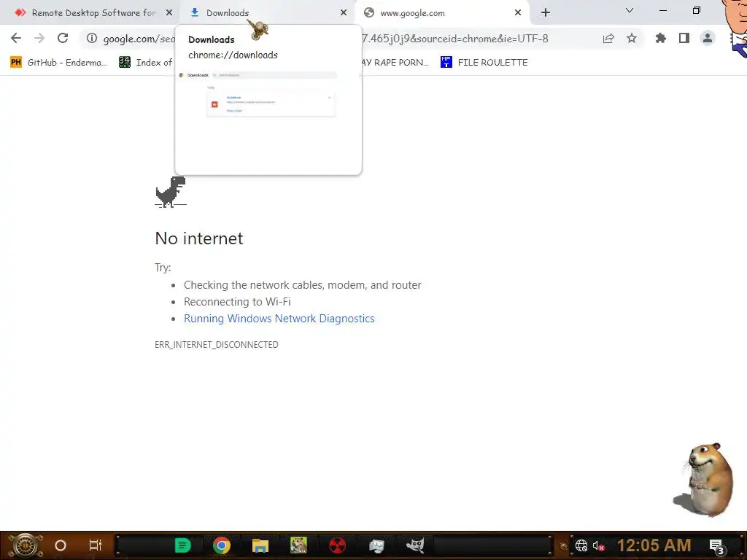Click the forward navigation arrow
Screen dimensions: 747x560
pyautogui.click(x=39, y=38)
